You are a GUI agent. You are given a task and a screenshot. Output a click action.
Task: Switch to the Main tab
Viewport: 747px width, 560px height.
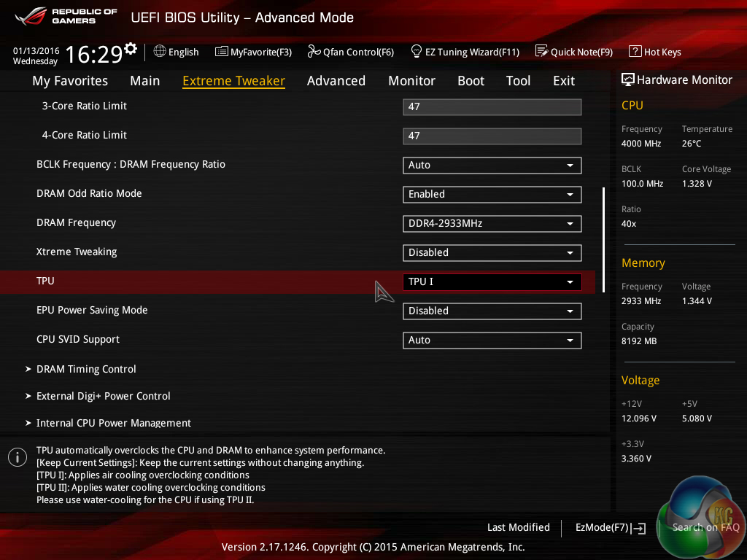point(145,81)
